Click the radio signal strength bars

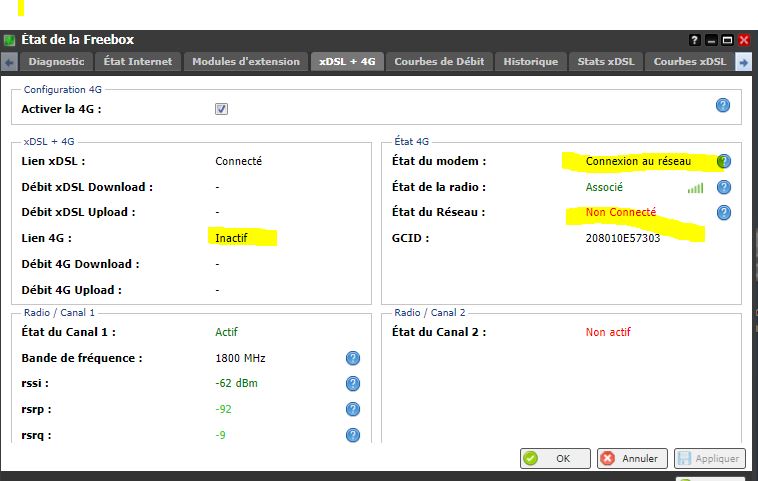coord(695,188)
